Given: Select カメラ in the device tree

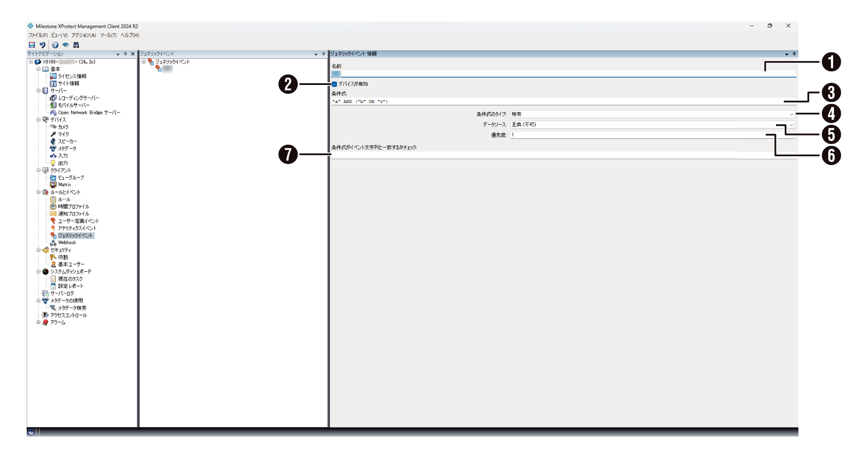Looking at the screenshot, I should [63, 127].
